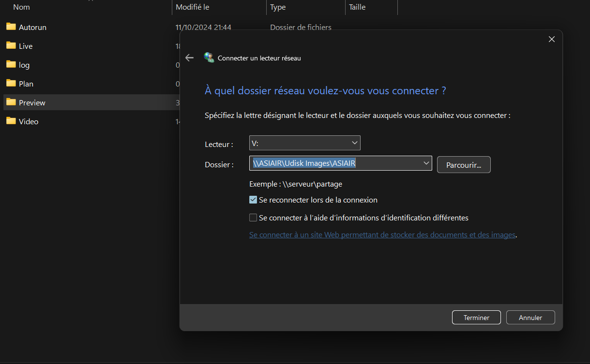Click the network drive icon in the dialog header
The image size is (590, 364).
[x=209, y=58]
